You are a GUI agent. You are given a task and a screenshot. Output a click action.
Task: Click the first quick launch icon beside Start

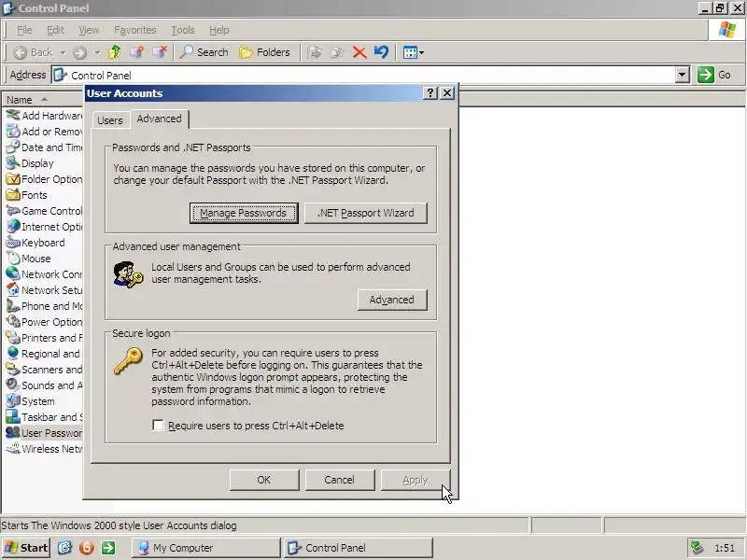[64, 548]
